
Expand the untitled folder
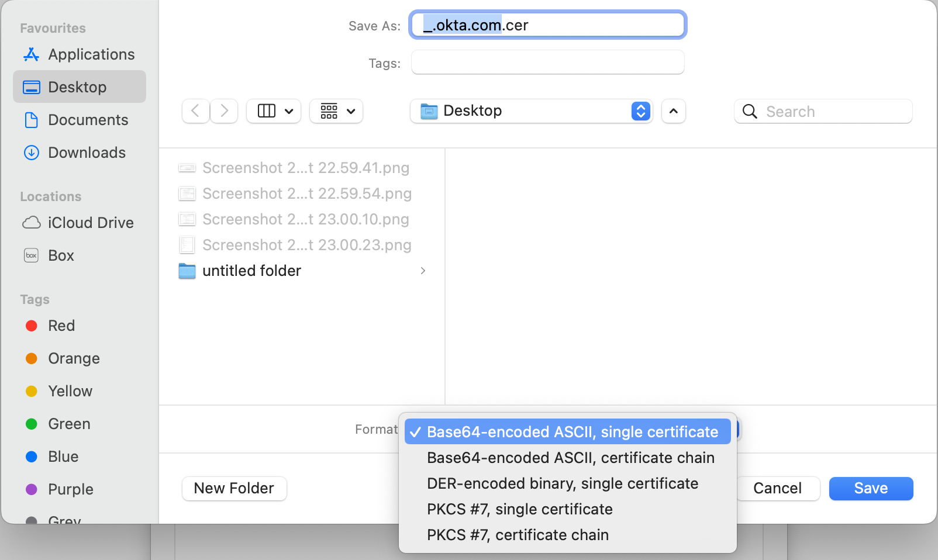pyautogui.click(x=423, y=271)
